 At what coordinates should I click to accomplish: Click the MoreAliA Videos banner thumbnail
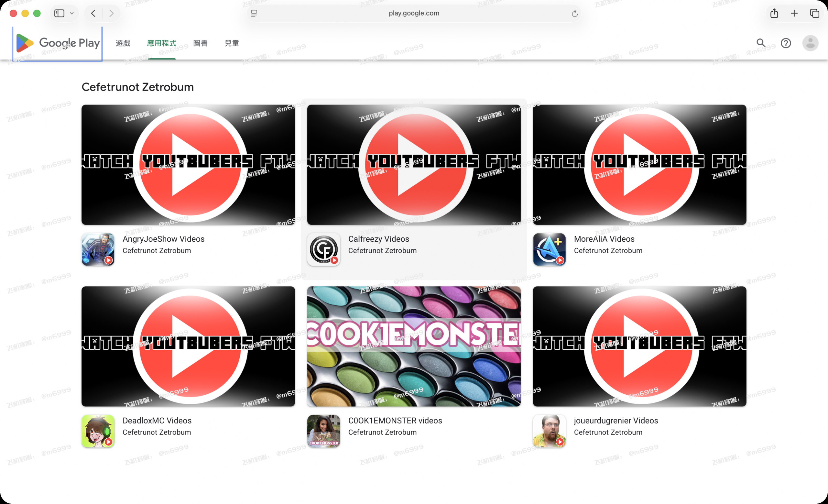[x=640, y=165]
